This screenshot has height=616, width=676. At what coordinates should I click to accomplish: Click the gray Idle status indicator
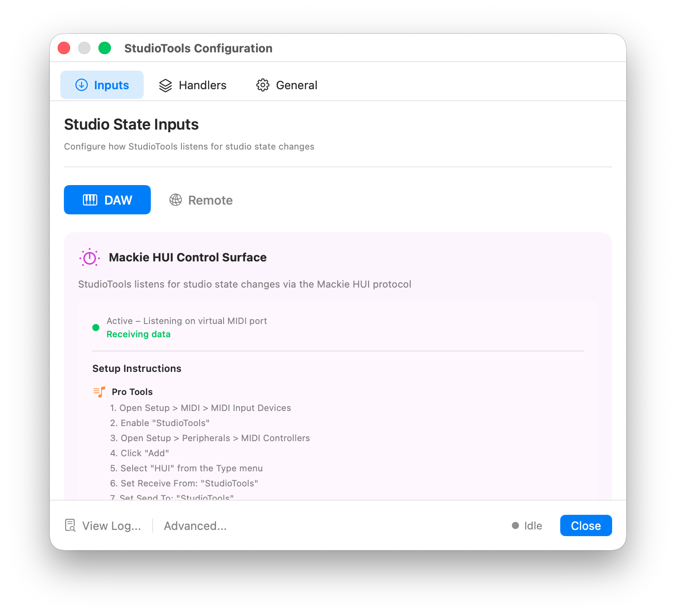515,525
